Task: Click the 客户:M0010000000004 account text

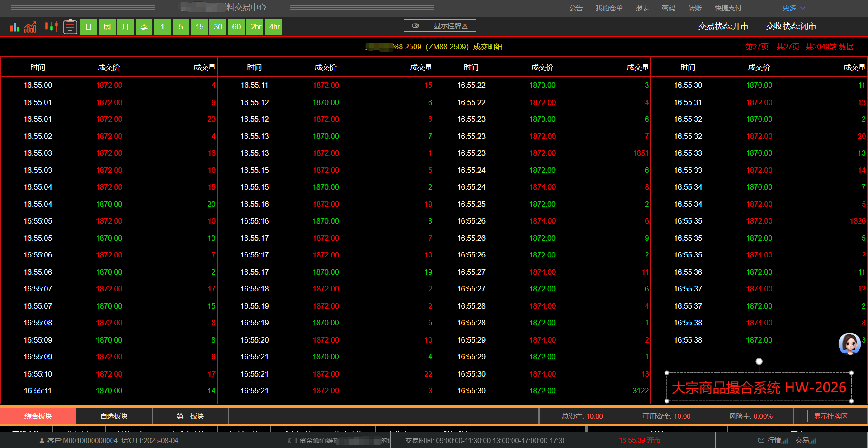Action: click(82, 441)
